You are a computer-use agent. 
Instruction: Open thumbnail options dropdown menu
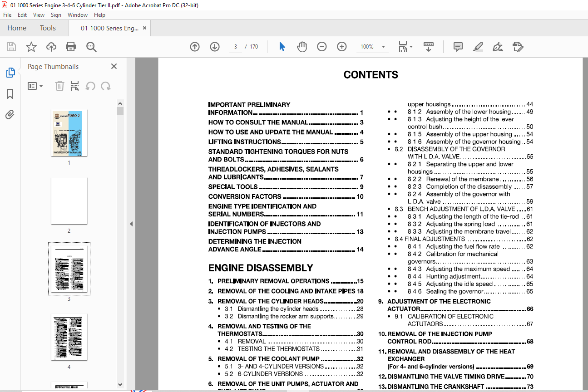[x=35, y=86]
